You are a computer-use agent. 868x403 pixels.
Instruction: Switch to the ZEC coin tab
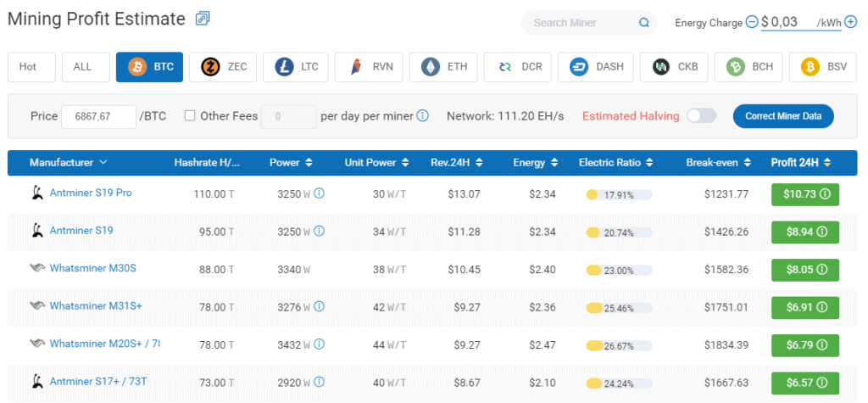223,67
